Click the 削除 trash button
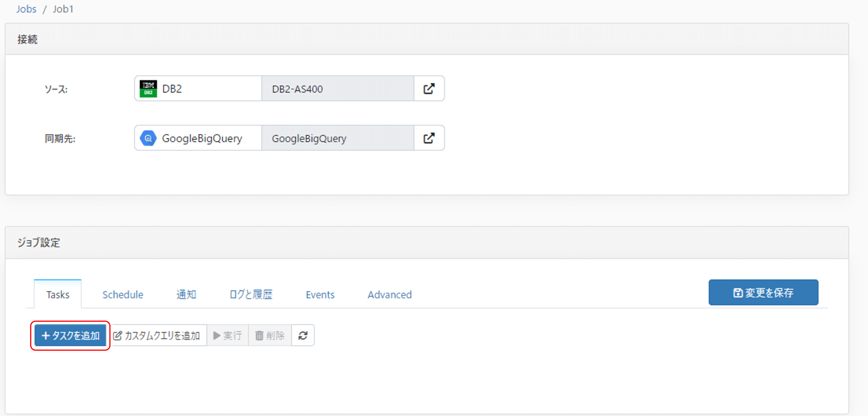This screenshot has height=416, width=868. (x=270, y=335)
